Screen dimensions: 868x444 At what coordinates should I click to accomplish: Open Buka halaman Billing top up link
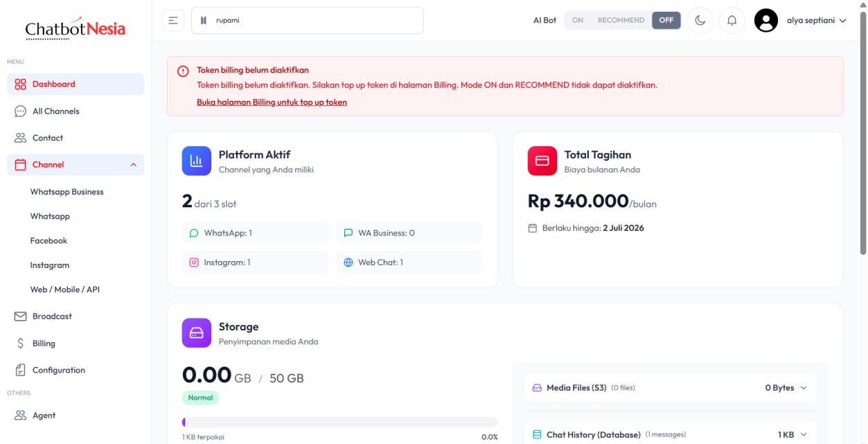click(x=272, y=102)
